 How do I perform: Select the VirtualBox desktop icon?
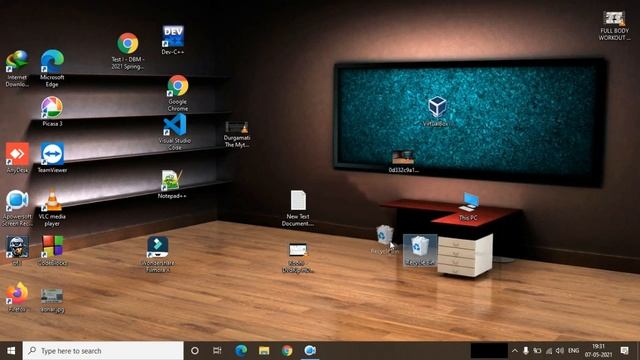pos(436,111)
